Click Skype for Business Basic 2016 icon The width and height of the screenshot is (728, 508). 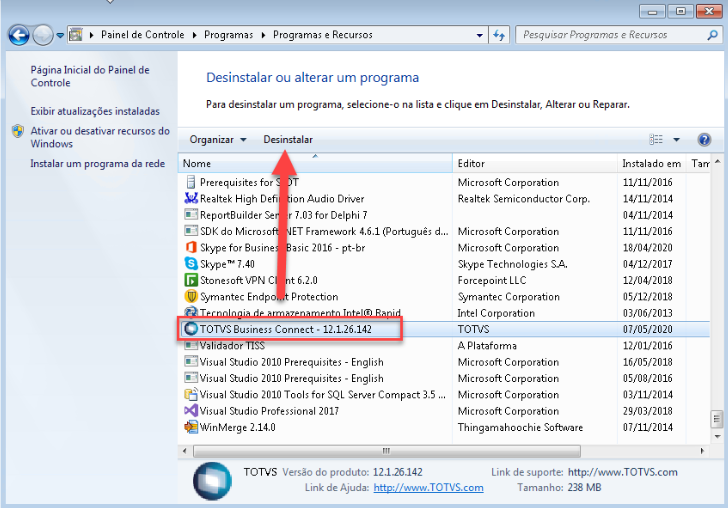(x=191, y=247)
